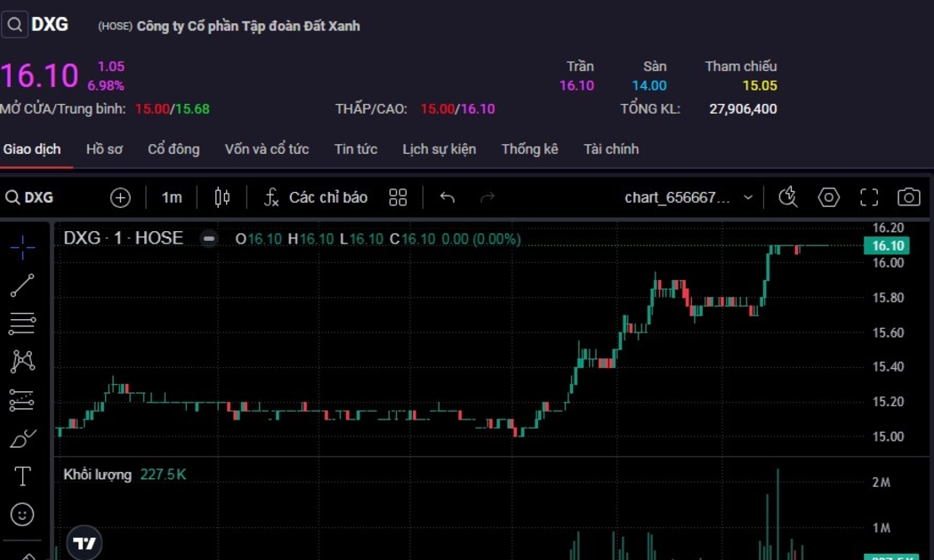Open the candlestick chart type menu
This screenshot has height=560, width=934.
point(222,197)
